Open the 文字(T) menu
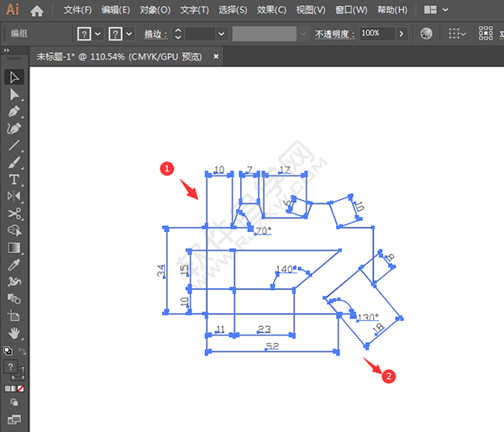Image resolution: width=504 pixels, height=432 pixels. 194,10
